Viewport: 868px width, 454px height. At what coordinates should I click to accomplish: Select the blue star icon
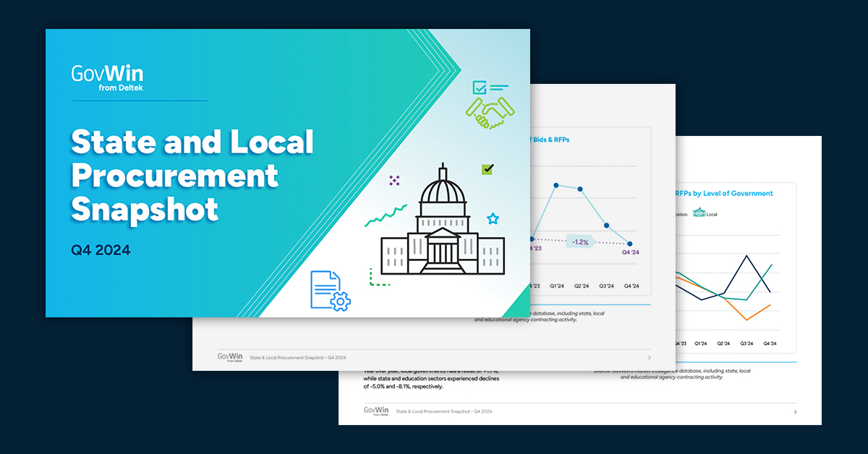click(493, 218)
